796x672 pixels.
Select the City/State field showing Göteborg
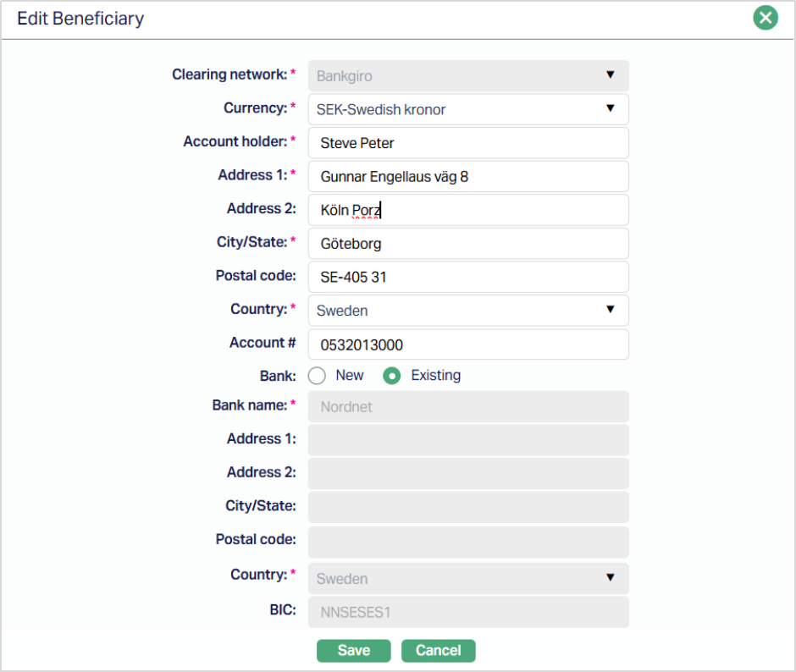coord(468,244)
